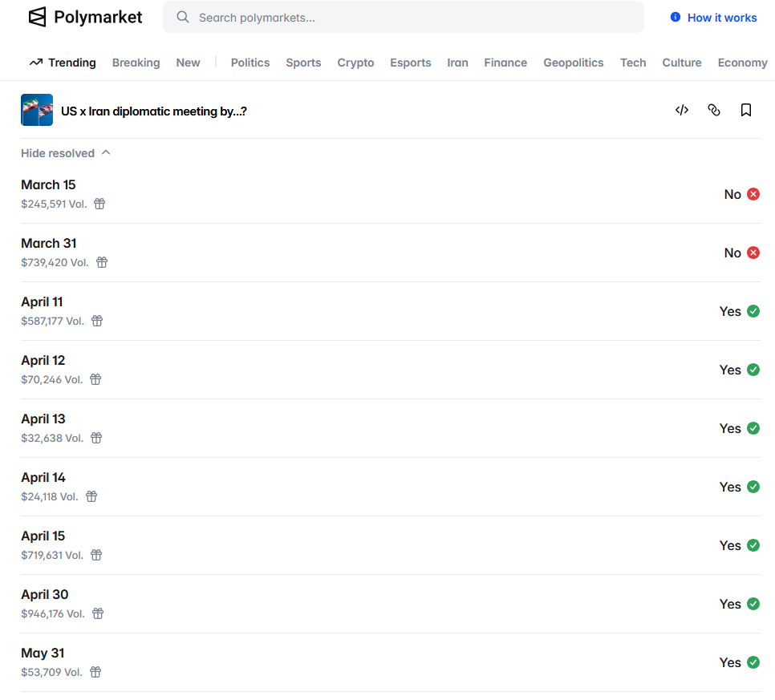
Task: Click the gift icon in March 15 row
Action: click(x=99, y=204)
